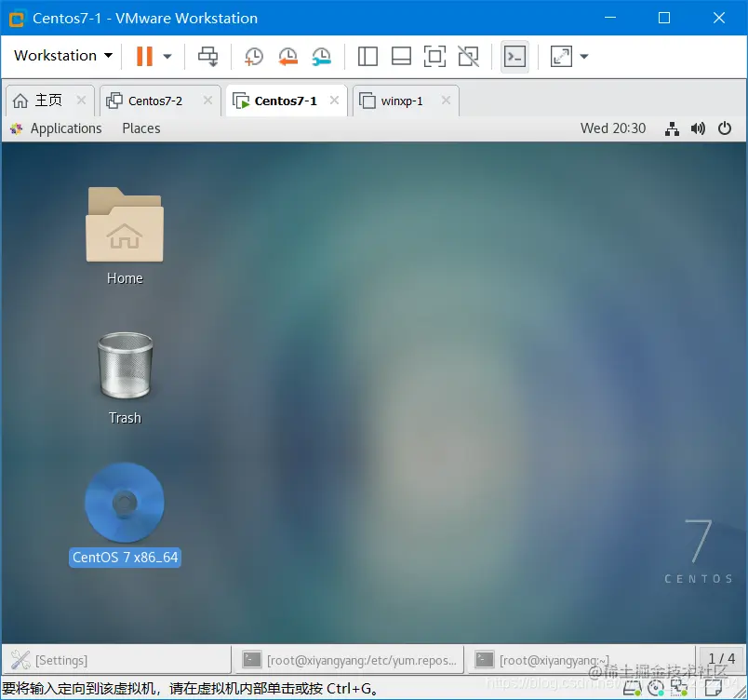Screen dimensions: 748x700
Task: Click the Home desktop label
Action: point(125,278)
